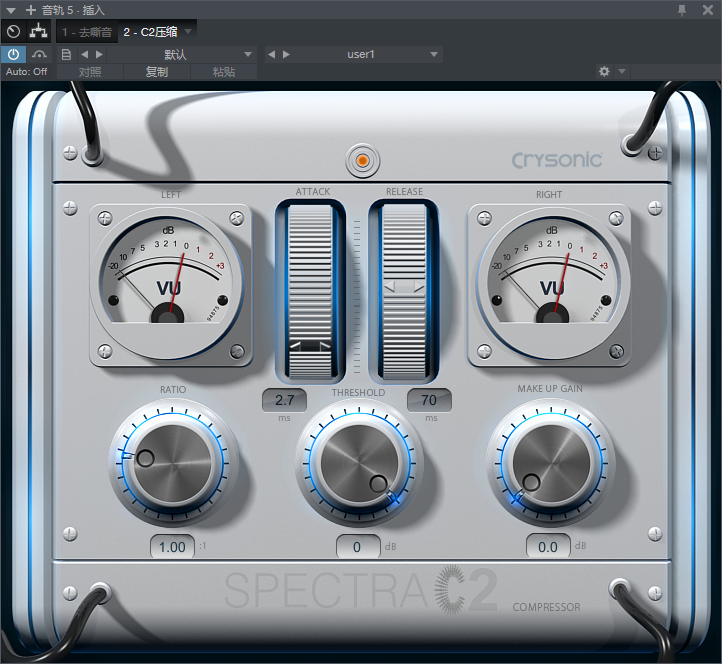Click the Auto: Off automation mode
Viewport: 722px width, 664px height.
point(27,71)
